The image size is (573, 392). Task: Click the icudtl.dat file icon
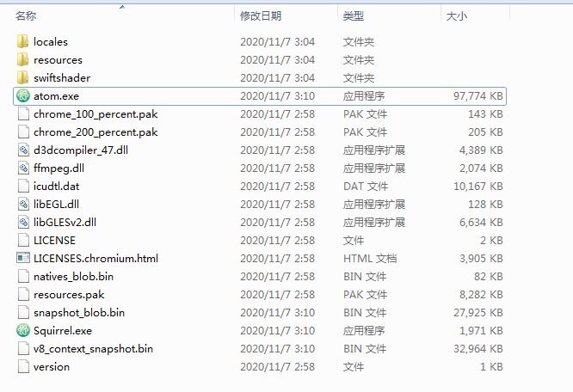pos(23,187)
